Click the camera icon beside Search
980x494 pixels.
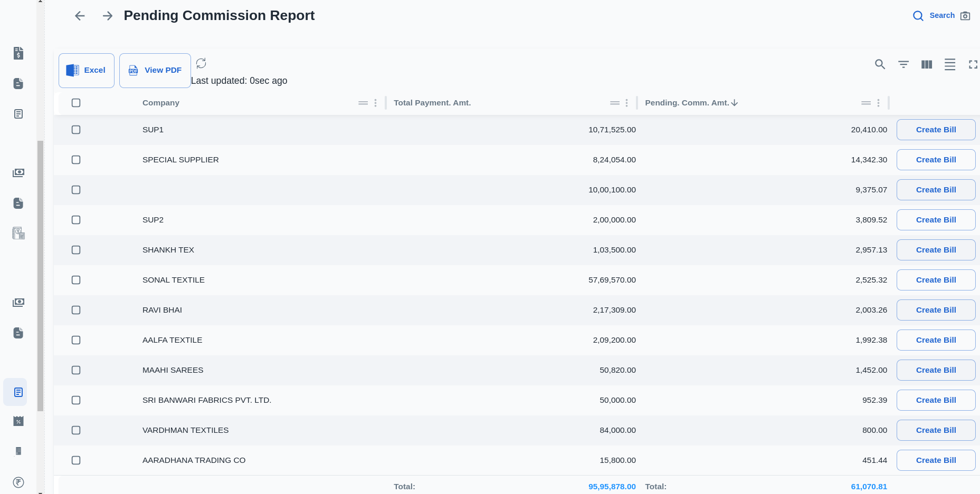click(965, 16)
